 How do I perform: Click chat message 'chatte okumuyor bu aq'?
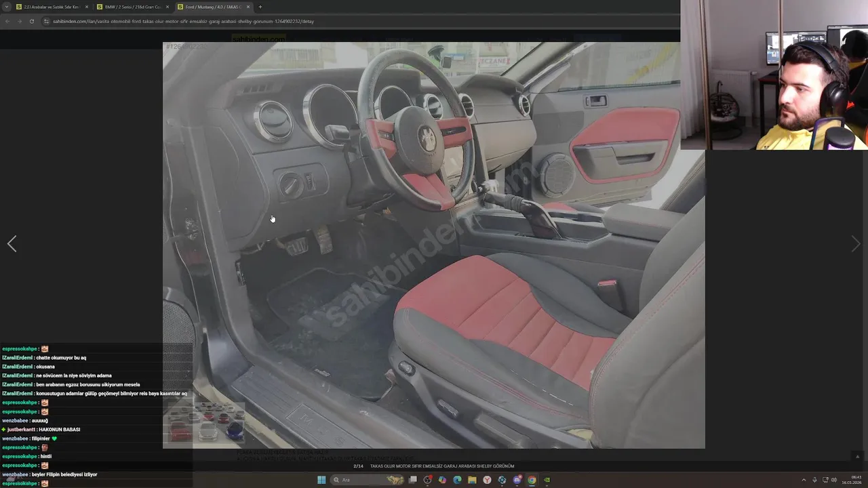[61, 358]
